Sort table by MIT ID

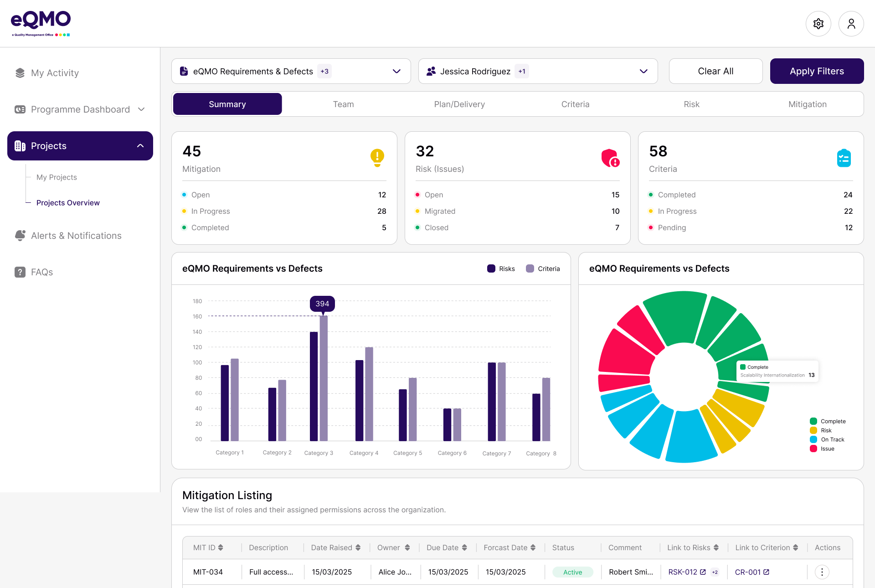(221, 547)
